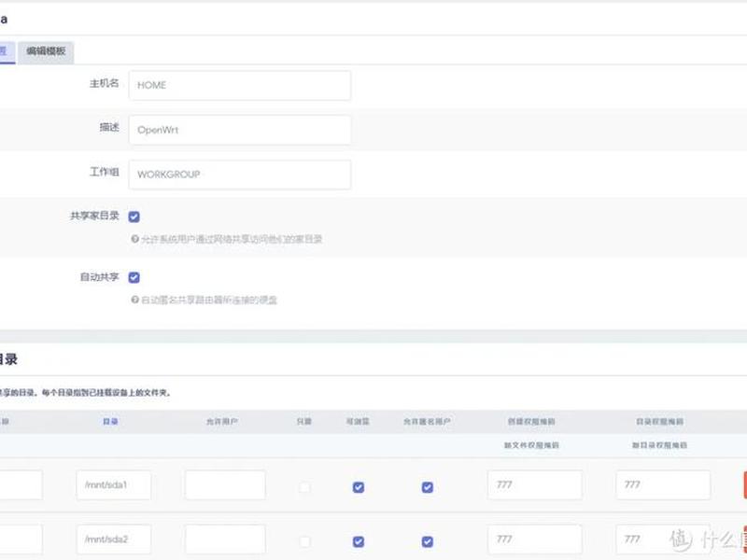Click the 目录权限掩码 column header
Screen dimensions: 747x560
660,422
